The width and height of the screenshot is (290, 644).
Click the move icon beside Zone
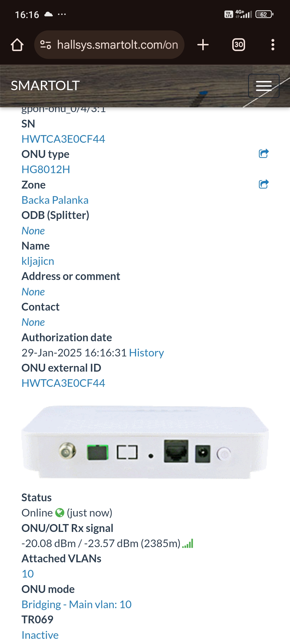coord(263,184)
